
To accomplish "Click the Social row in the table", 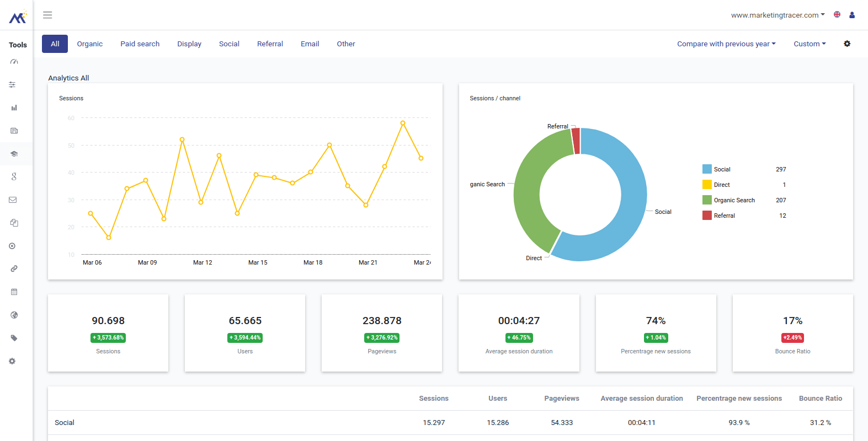I will point(450,423).
